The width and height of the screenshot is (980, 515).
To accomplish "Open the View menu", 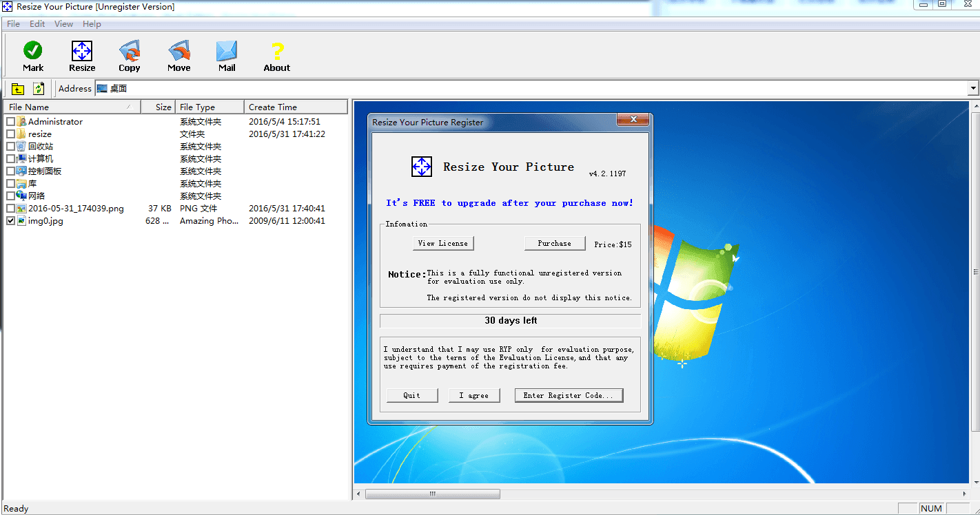I will tap(63, 24).
